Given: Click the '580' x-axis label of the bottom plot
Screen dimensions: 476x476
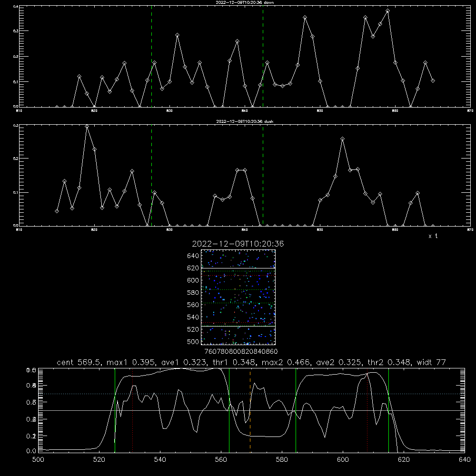Looking at the screenshot, I should click(x=282, y=459).
